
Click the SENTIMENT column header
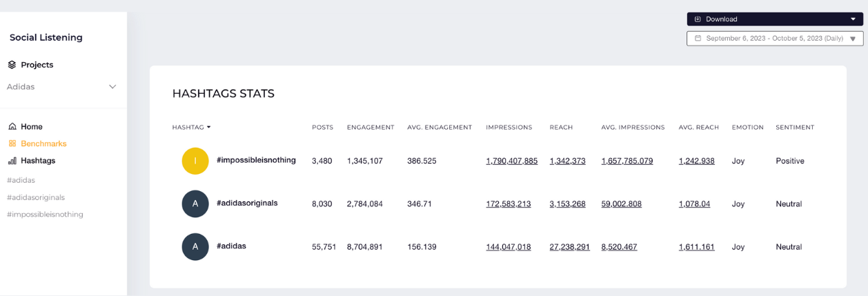pos(795,128)
